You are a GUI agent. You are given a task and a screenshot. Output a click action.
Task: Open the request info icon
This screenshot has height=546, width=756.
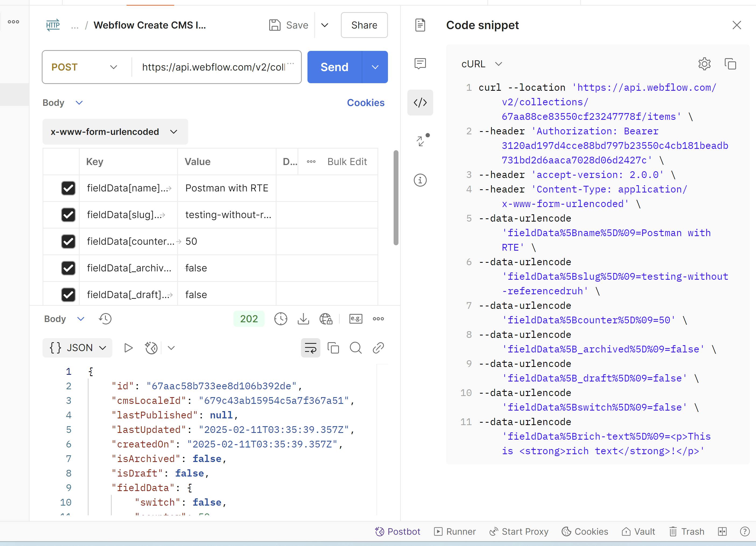[420, 180]
